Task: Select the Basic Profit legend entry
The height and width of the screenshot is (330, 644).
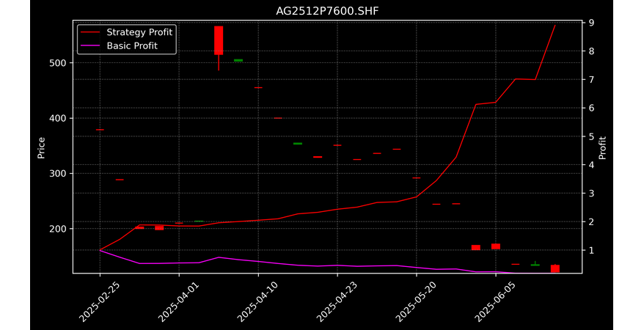Action: tap(119, 45)
